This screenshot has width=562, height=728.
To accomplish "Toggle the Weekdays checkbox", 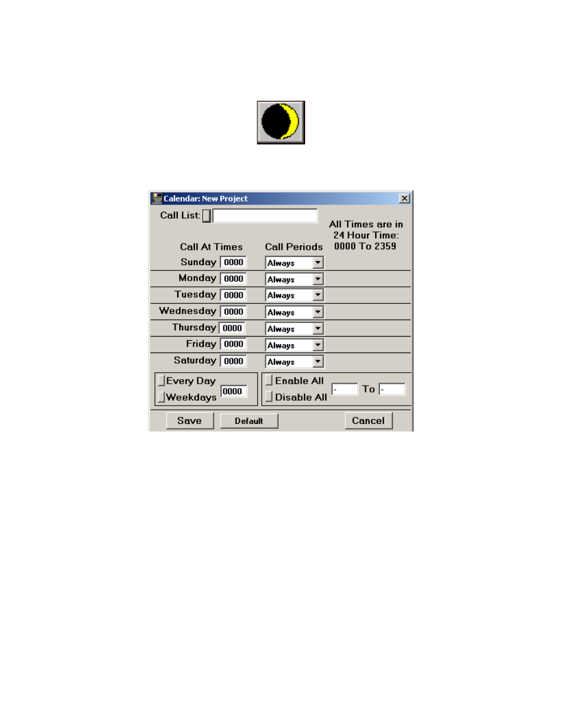I will (161, 397).
